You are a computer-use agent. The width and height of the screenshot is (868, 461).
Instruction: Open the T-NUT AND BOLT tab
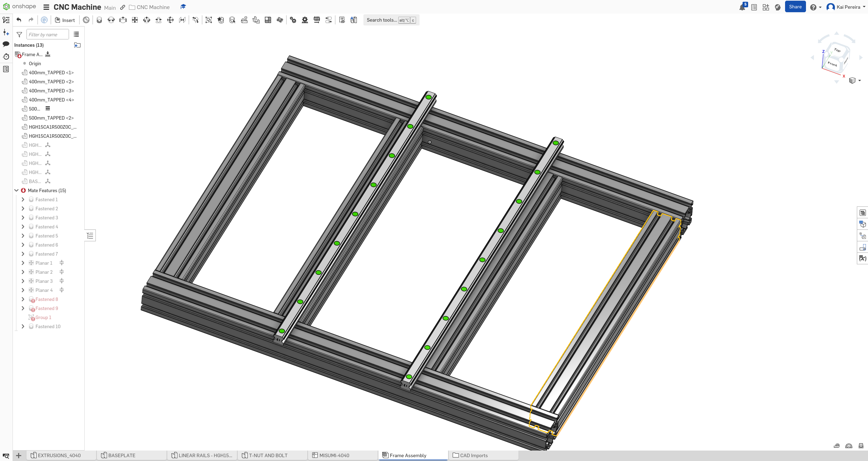268,455
